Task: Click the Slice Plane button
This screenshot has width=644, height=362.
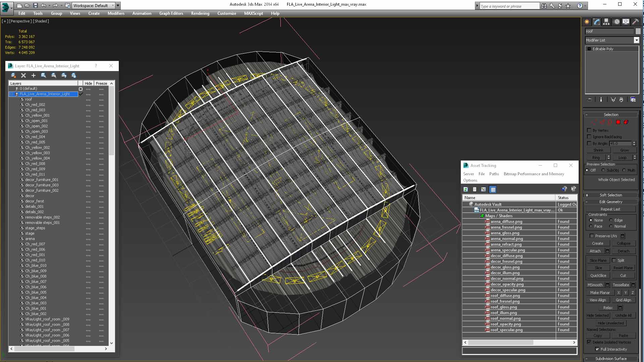Action: pyautogui.click(x=598, y=260)
